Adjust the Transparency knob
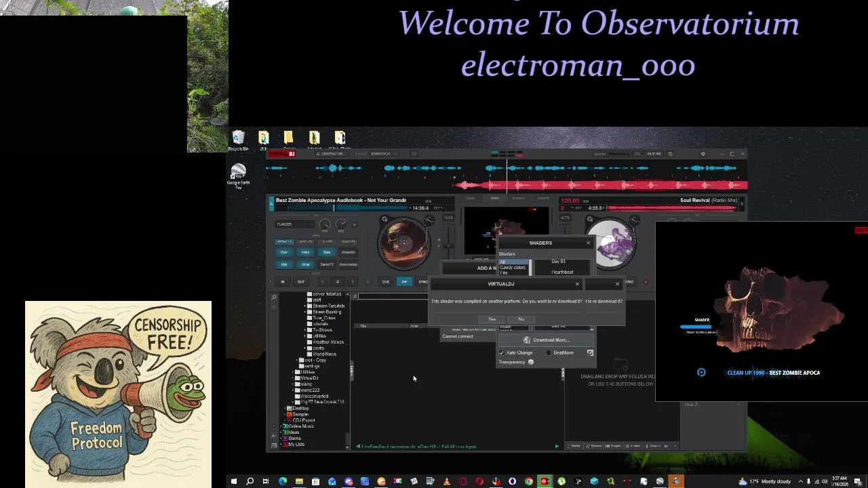Image resolution: width=868 pixels, height=488 pixels. click(x=530, y=362)
